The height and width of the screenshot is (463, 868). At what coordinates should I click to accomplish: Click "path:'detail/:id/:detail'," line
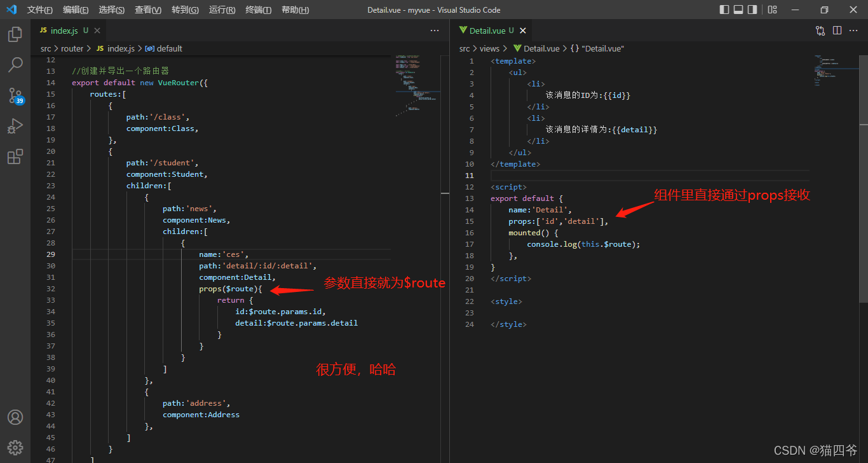click(258, 266)
